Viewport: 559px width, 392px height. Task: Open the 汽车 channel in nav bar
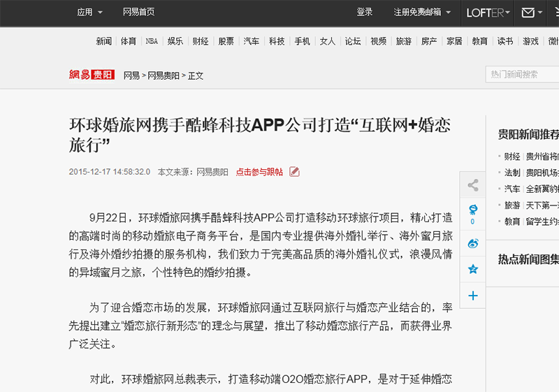[252, 41]
